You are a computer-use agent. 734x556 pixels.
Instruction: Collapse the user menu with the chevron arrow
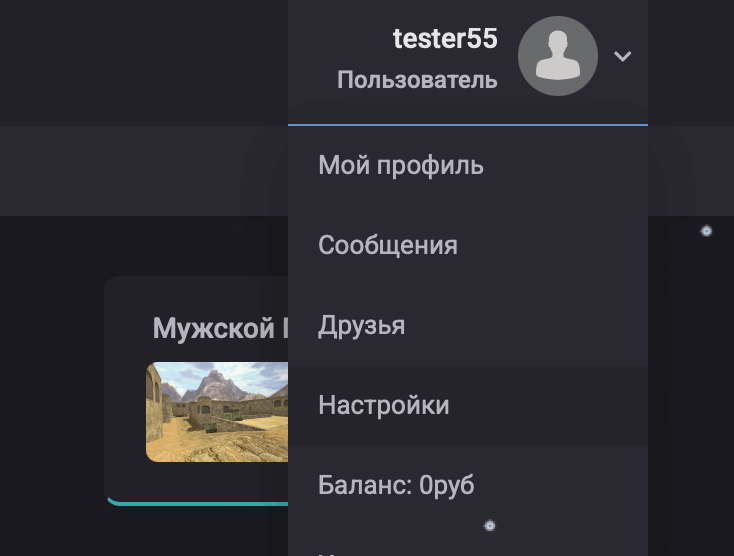623,56
